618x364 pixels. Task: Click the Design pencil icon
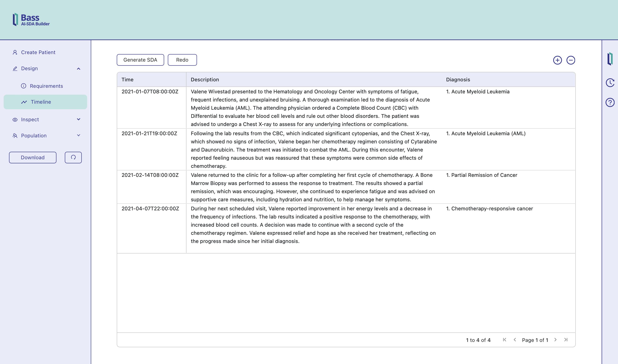pos(15,68)
